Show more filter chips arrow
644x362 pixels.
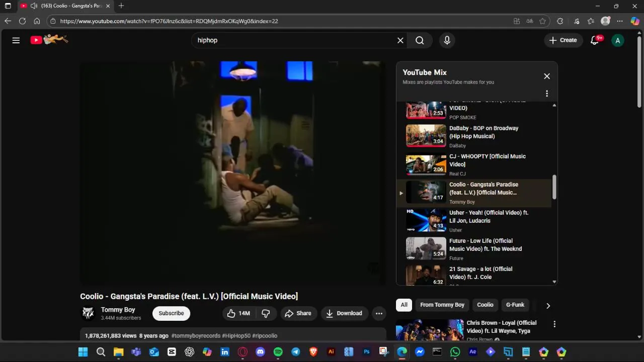point(548,305)
